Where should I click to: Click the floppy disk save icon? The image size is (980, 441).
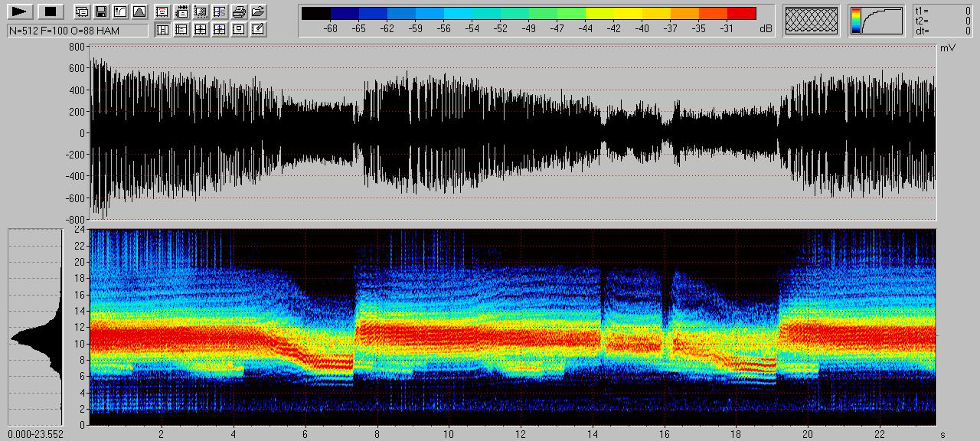tap(101, 11)
